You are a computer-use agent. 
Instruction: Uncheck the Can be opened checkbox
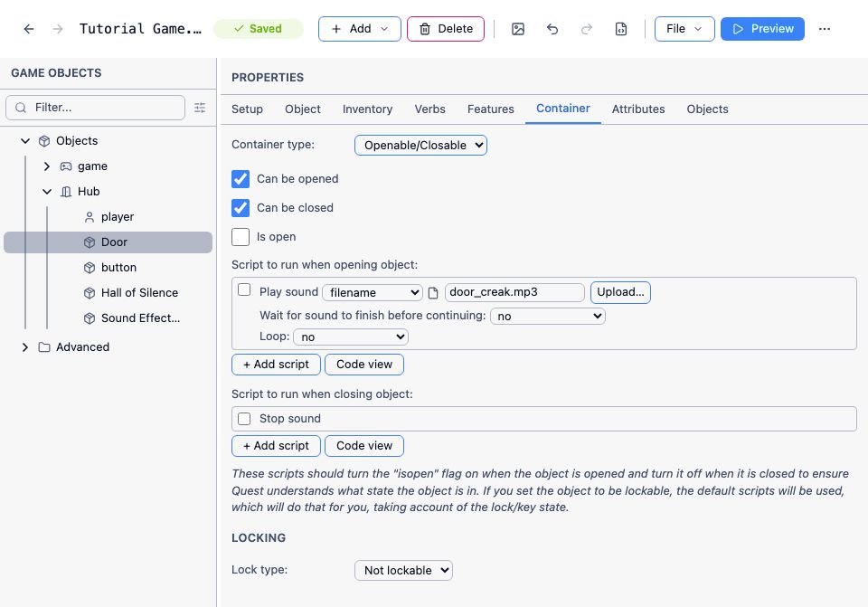(241, 179)
